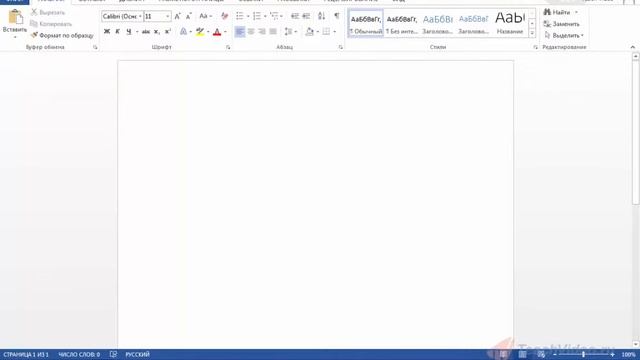Toggle center alignment
This screenshot has width=640, height=360.
[251, 31]
